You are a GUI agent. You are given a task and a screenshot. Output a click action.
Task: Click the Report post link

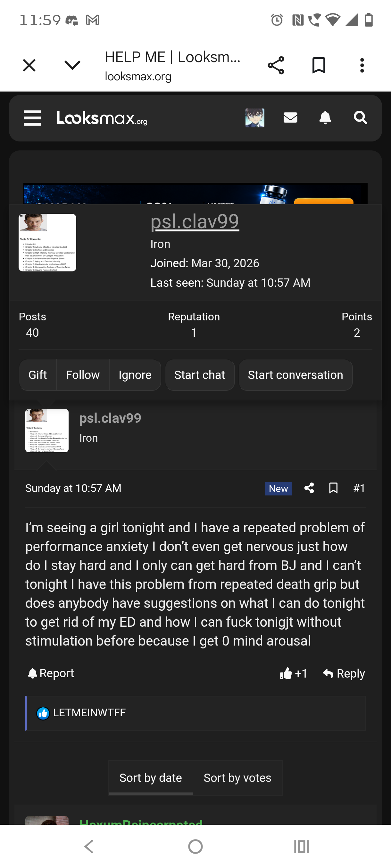[51, 673]
